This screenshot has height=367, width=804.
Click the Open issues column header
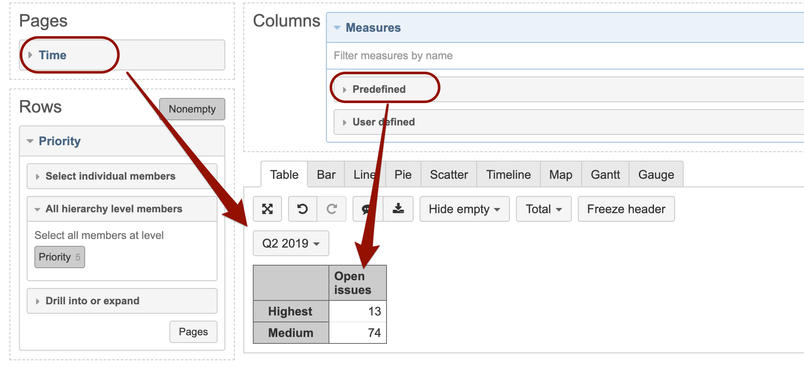point(357,283)
